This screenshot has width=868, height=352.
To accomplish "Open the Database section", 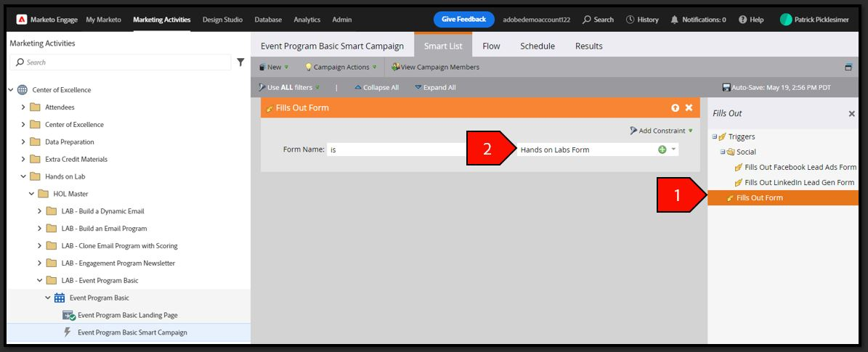I will point(268,20).
